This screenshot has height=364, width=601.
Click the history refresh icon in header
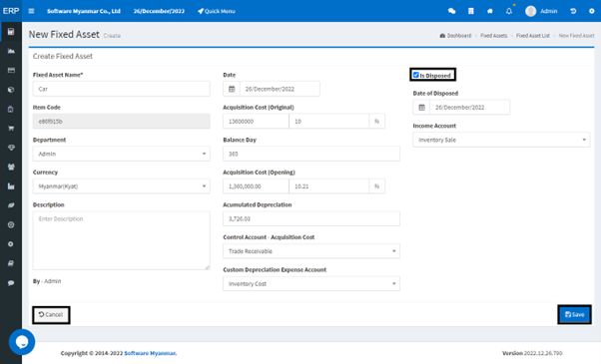[573, 11]
